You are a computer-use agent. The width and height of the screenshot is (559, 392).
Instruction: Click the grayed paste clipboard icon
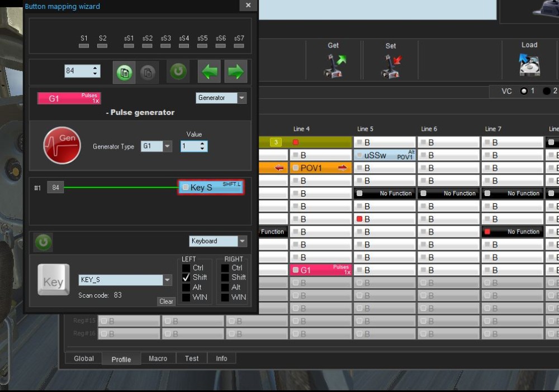[x=148, y=73]
